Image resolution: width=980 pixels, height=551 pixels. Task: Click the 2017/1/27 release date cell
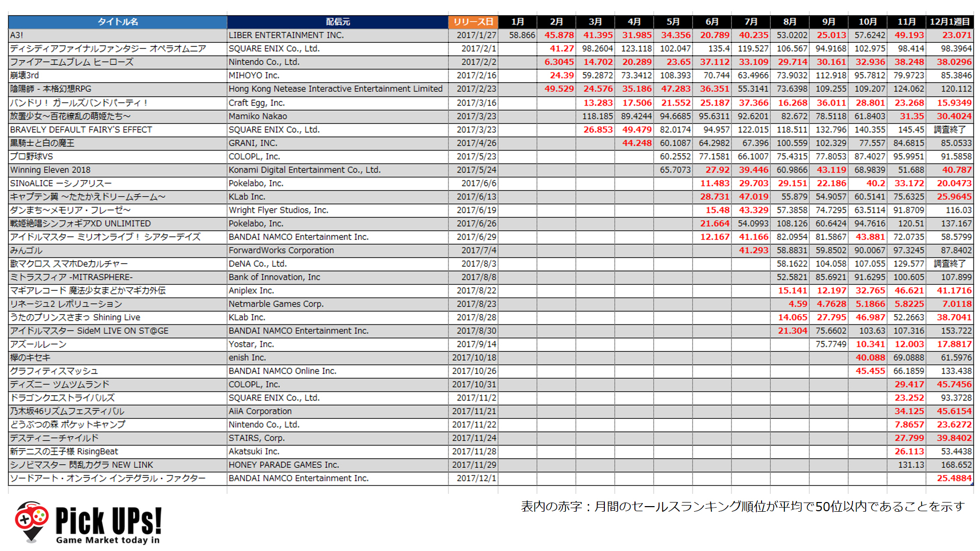473,35
